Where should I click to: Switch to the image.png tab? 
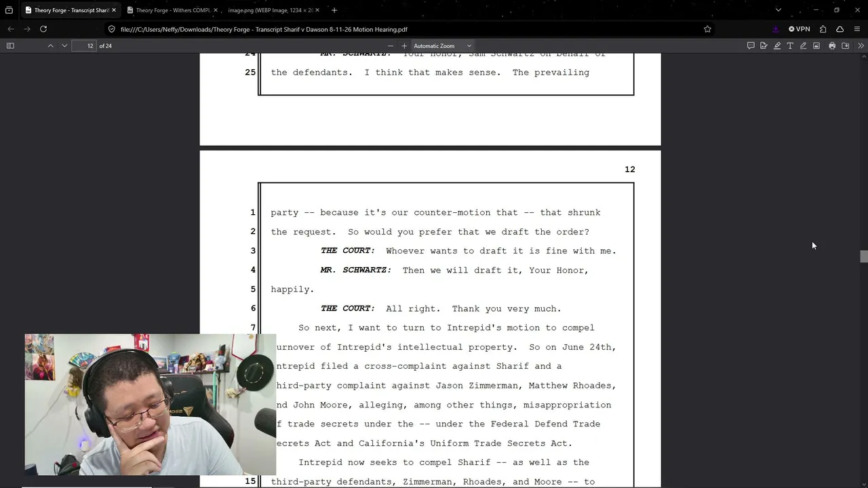[x=270, y=10]
